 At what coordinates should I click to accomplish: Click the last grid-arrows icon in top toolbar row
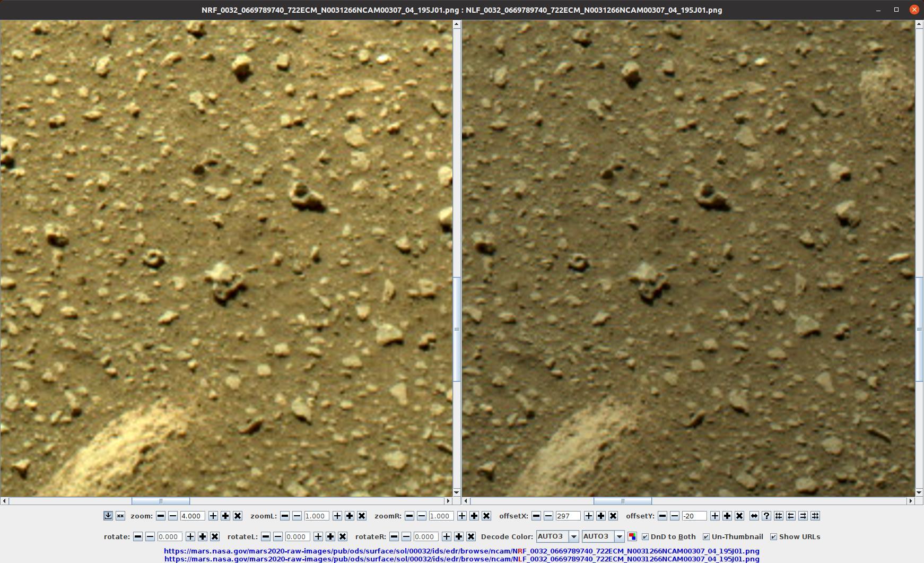pos(815,516)
